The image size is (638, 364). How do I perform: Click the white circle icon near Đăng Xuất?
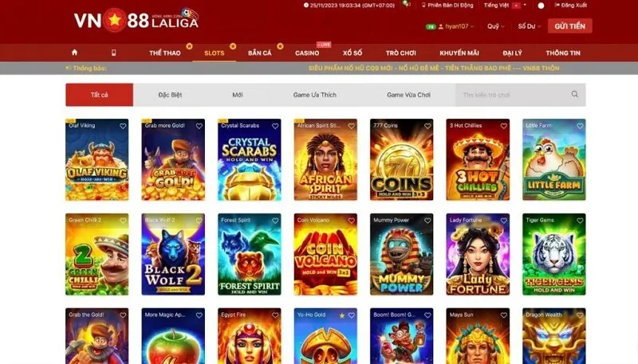click(541, 6)
